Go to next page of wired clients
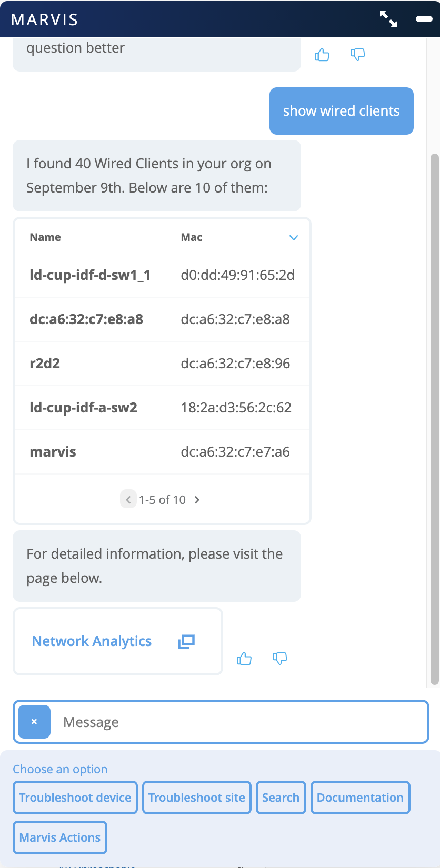The width and height of the screenshot is (440, 868). click(x=197, y=500)
